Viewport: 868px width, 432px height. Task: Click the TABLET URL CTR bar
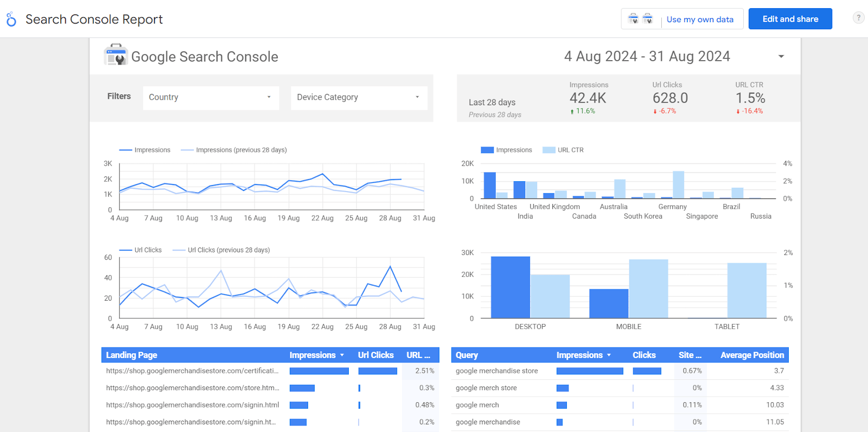tap(747, 290)
